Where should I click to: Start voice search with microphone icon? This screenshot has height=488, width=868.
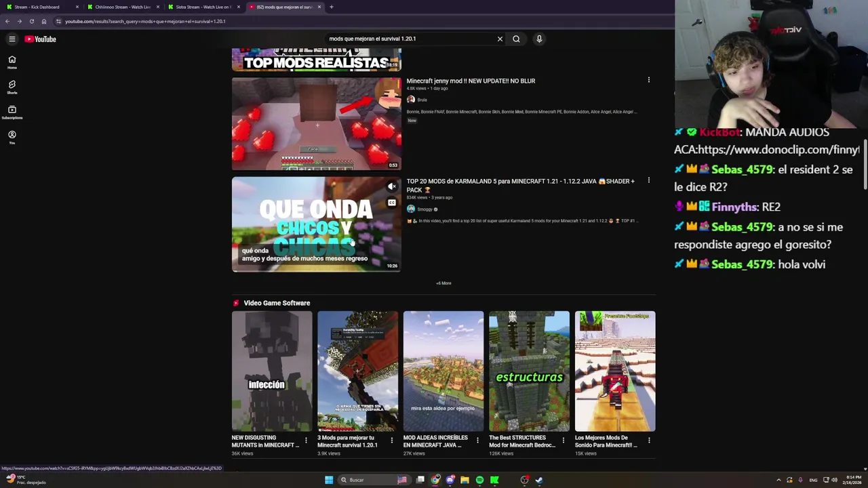point(539,39)
